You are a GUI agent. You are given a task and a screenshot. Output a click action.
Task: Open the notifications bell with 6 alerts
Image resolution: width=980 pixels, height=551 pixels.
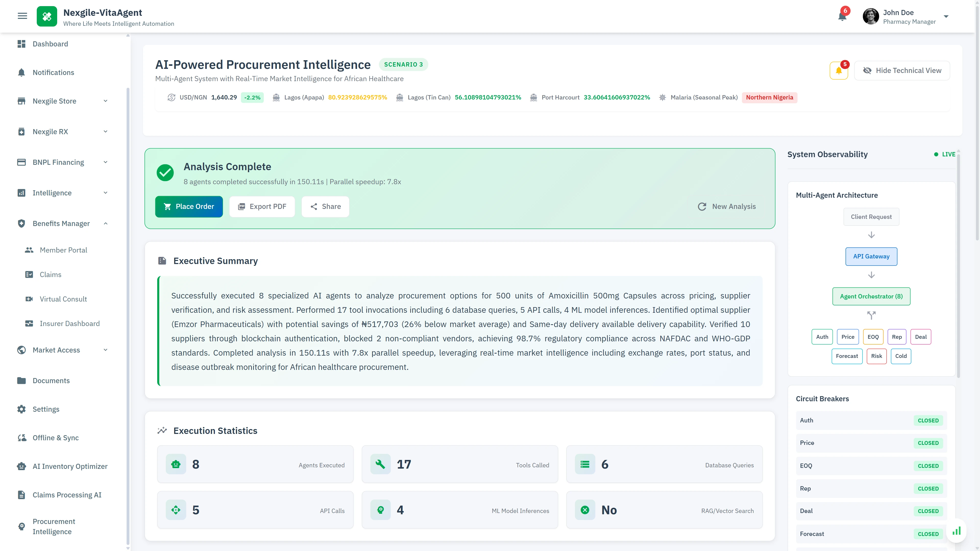(x=841, y=16)
